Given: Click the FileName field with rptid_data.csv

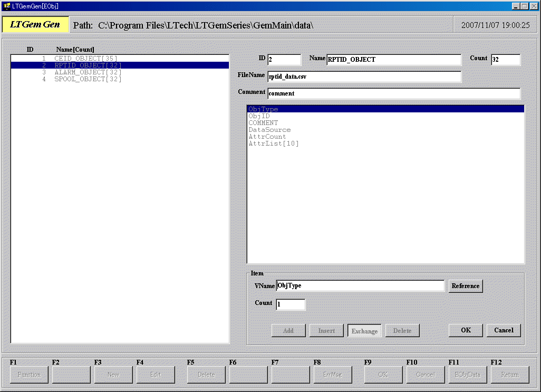Looking at the screenshot, I should pos(364,77).
